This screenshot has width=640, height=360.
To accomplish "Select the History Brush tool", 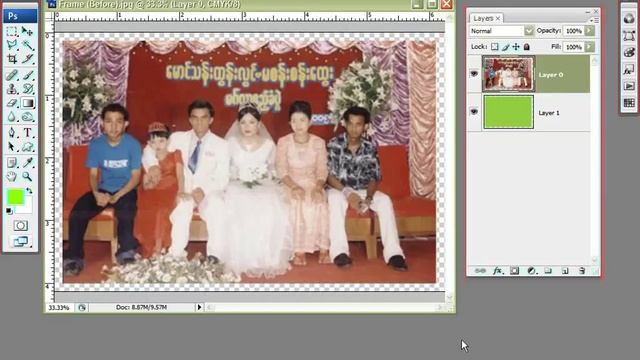I will [27, 89].
